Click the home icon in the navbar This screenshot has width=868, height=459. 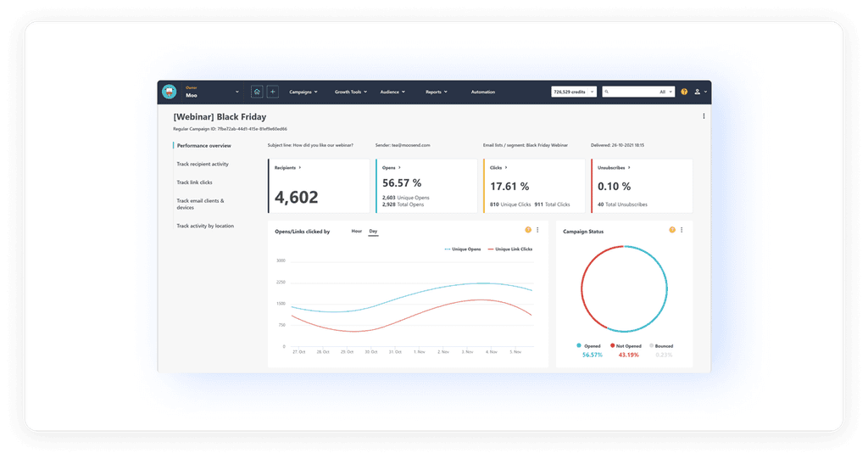click(257, 92)
